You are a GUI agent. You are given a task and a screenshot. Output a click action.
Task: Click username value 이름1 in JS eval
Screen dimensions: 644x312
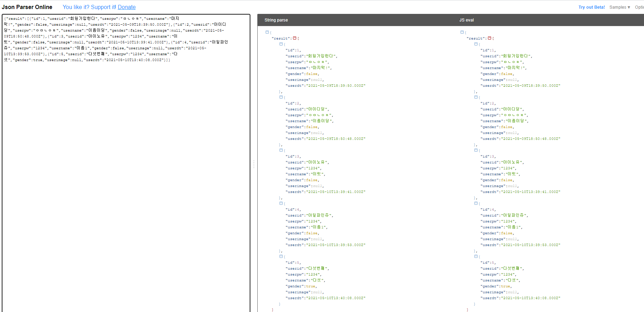513,227
